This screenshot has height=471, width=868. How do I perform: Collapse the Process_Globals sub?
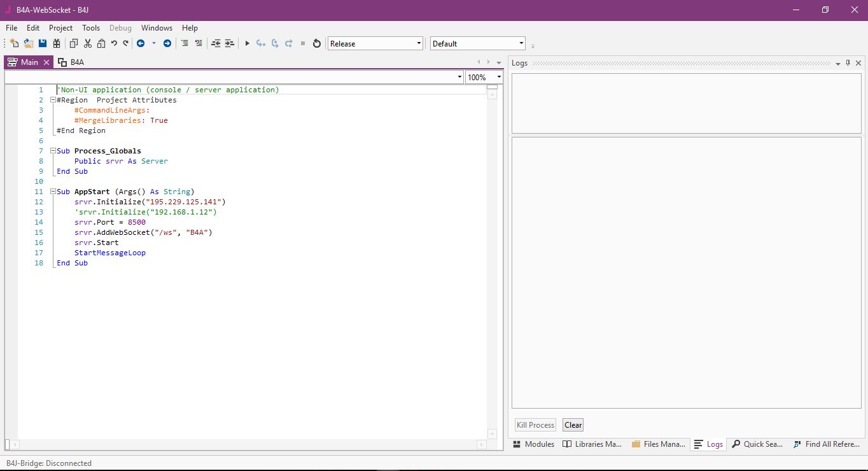(x=53, y=151)
